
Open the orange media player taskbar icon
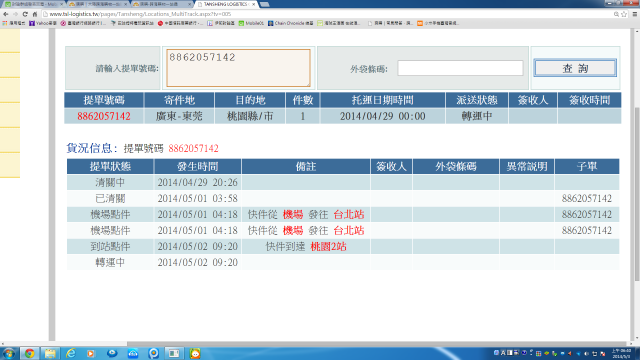(91, 353)
